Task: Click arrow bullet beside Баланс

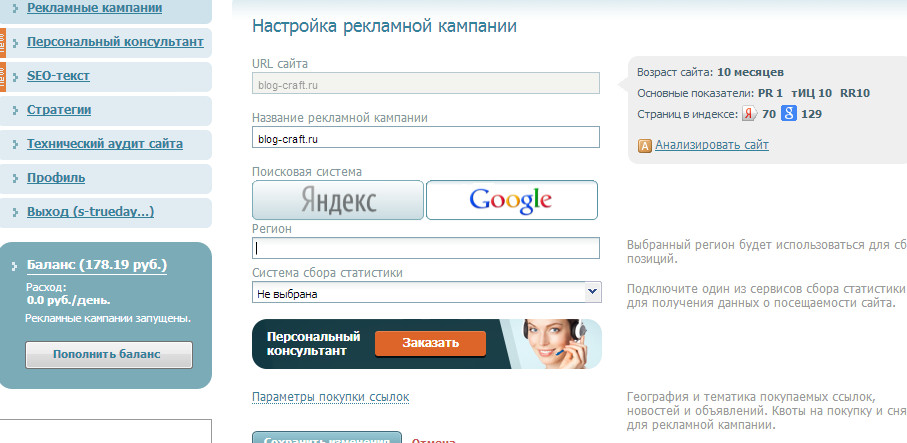Action: [x=16, y=266]
